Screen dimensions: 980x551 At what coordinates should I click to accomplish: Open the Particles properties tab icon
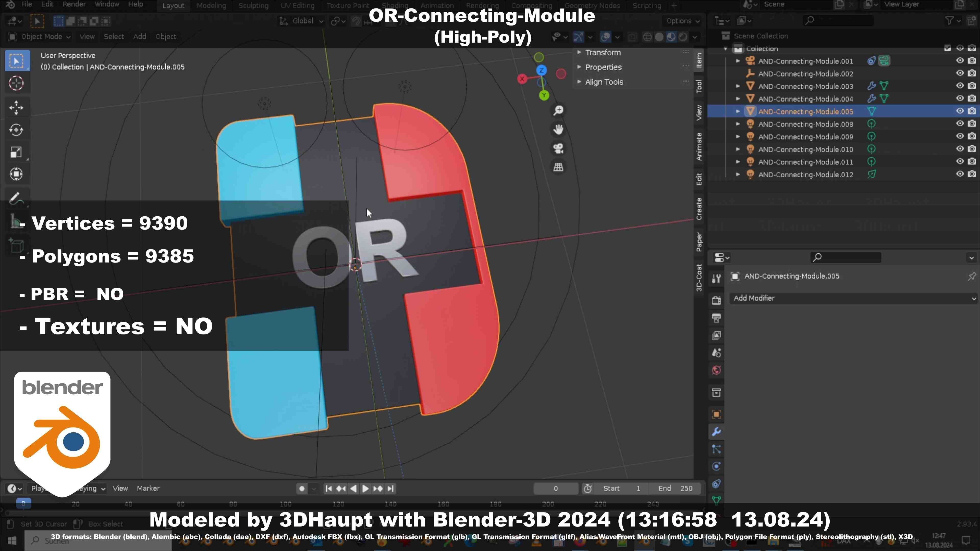(x=716, y=449)
